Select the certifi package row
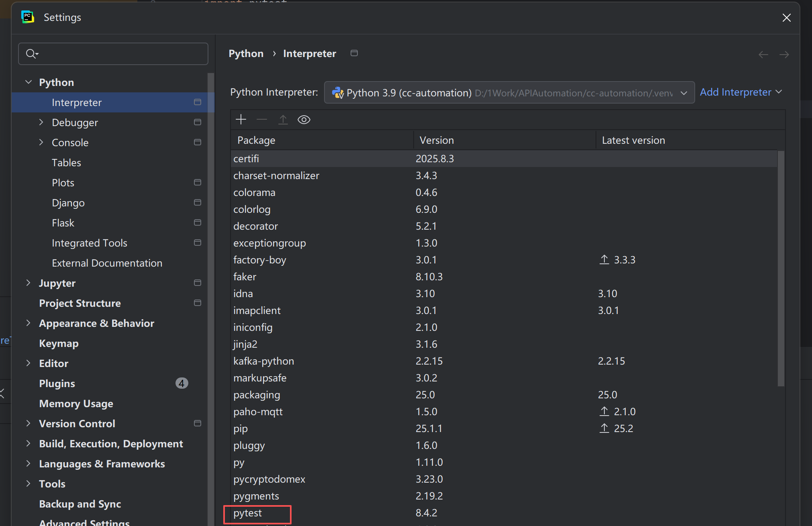Image resolution: width=812 pixels, height=526 pixels. pos(504,159)
